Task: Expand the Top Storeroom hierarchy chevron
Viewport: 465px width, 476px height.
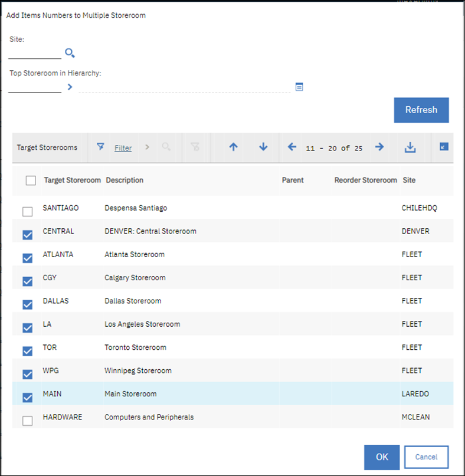Action: pyautogui.click(x=70, y=87)
